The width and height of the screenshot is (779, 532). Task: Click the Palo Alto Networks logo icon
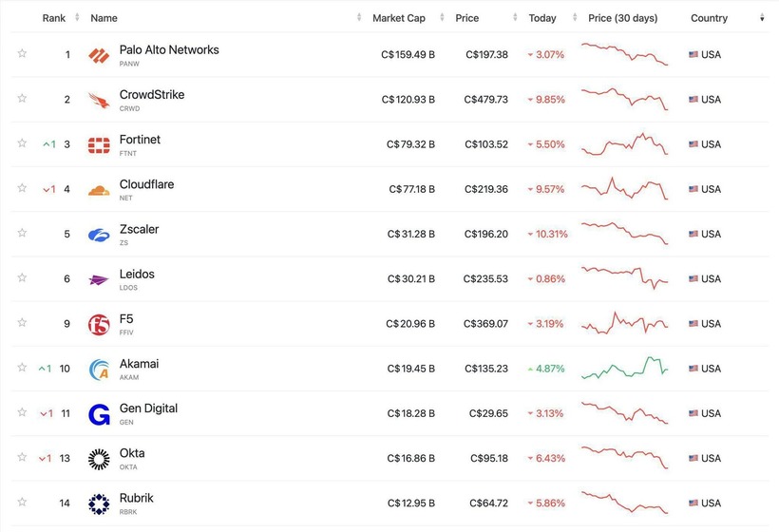(99, 55)
